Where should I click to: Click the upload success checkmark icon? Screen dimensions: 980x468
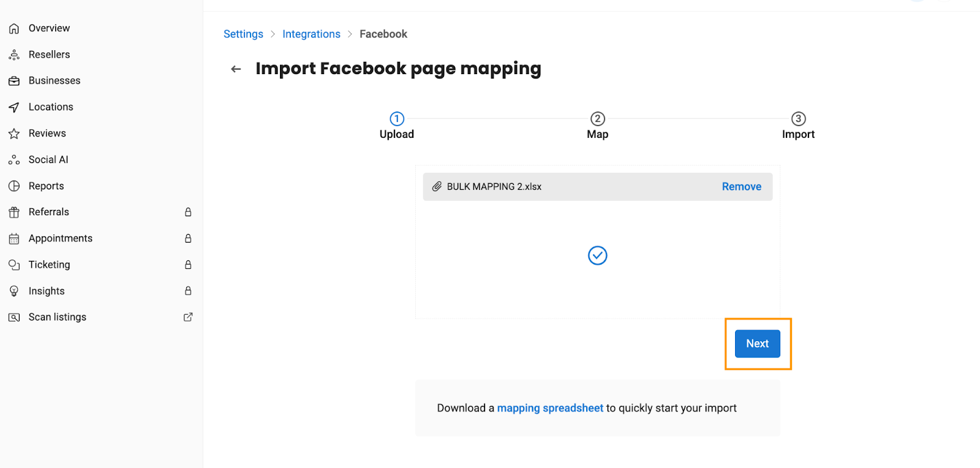click(598, 255)
